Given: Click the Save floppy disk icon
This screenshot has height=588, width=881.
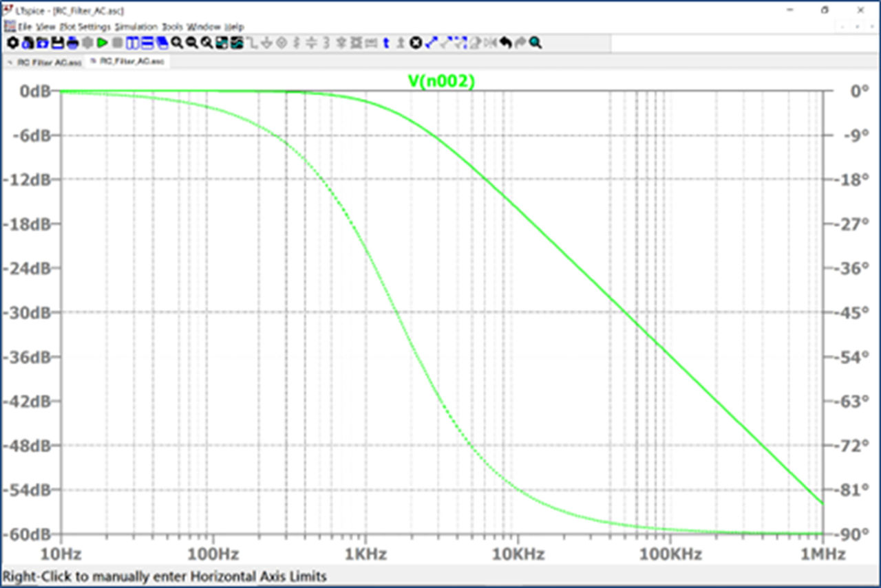Looking at the screenshot, I should (x=57, y=43).
